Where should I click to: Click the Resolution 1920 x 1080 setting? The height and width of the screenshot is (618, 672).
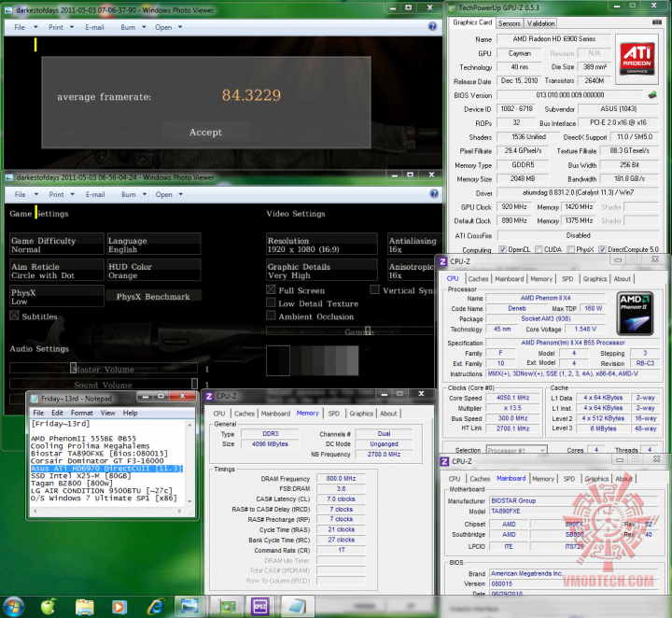pos(321,245)
